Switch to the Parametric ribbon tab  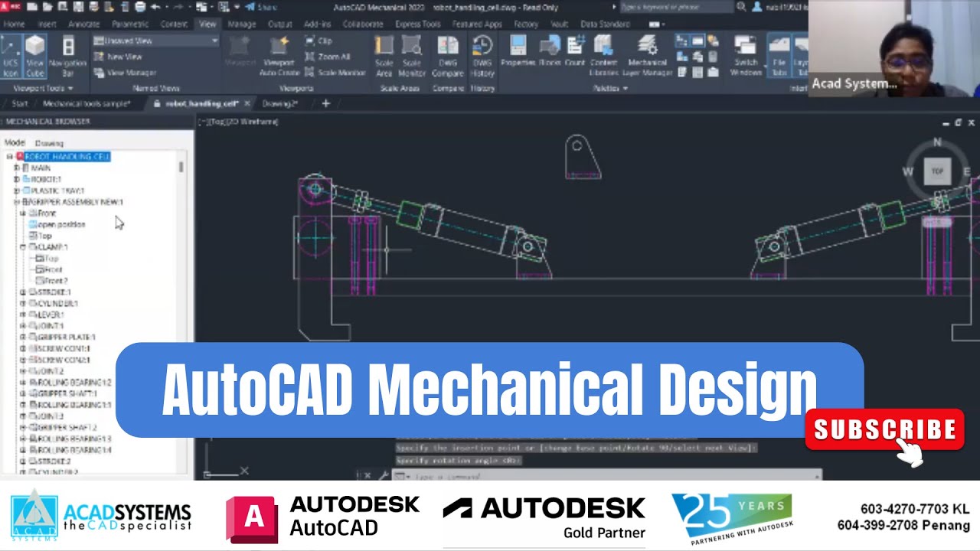130,24
